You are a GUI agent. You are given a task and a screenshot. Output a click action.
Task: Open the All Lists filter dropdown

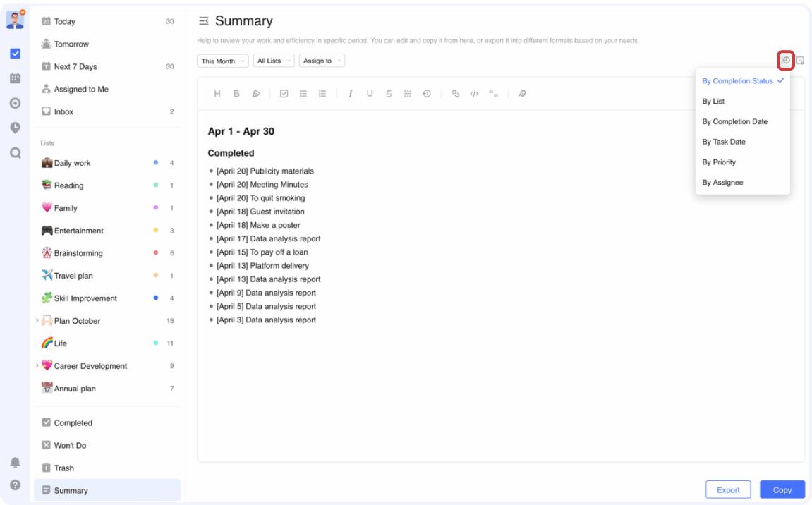click(x=273, y=61)
